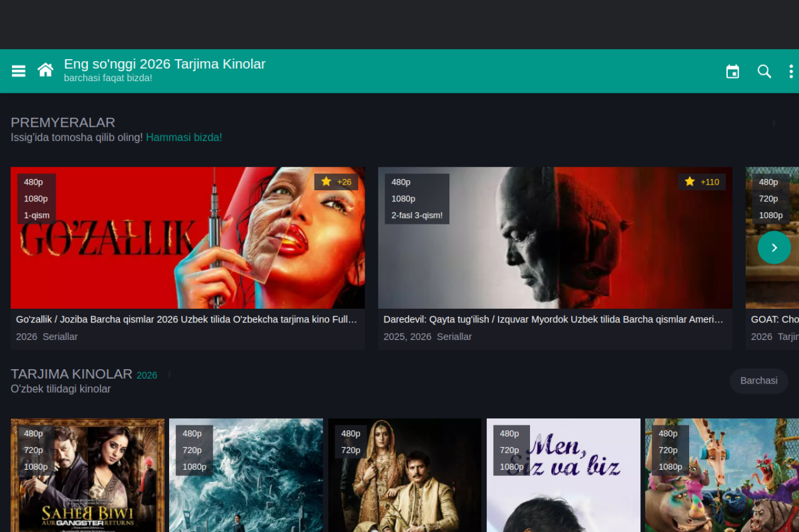Open the three-dot more options menu
Image resolution: width=799 pixels, height=532 pixels.
(791, 71)
